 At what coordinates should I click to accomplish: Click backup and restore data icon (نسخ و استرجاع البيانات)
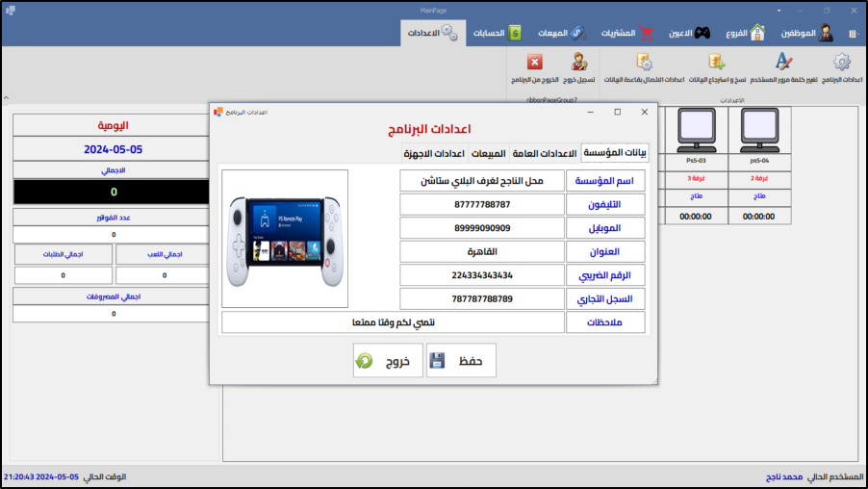coord(716,63)
